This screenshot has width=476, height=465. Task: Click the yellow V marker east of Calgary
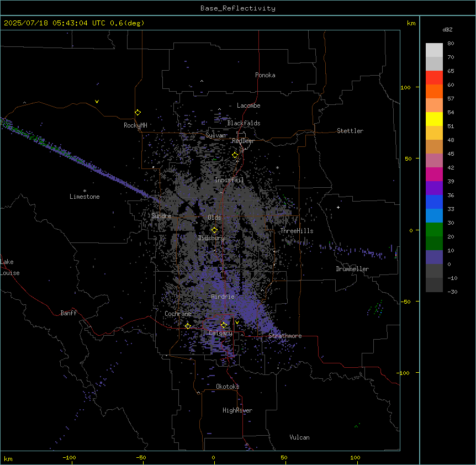coord(237,323)
